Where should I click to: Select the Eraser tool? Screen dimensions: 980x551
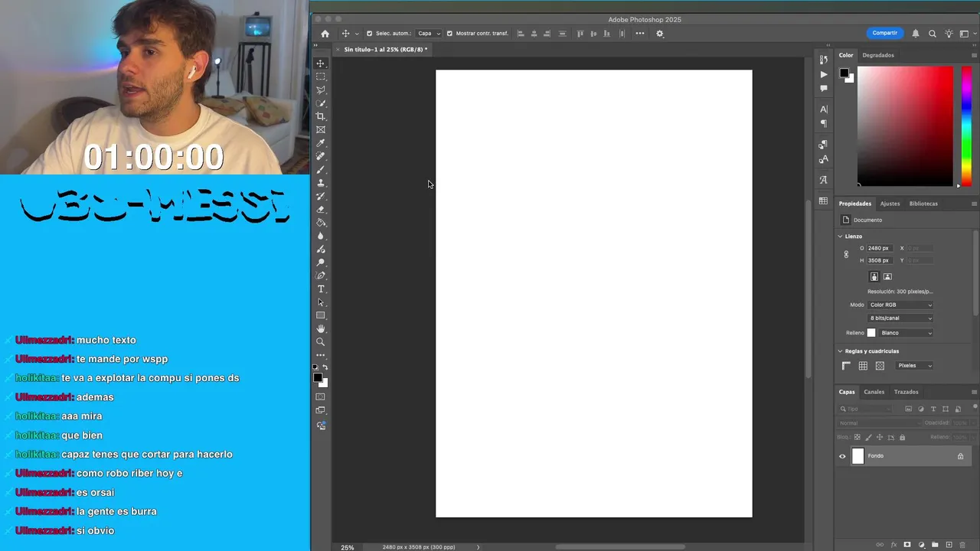(321, 209)
